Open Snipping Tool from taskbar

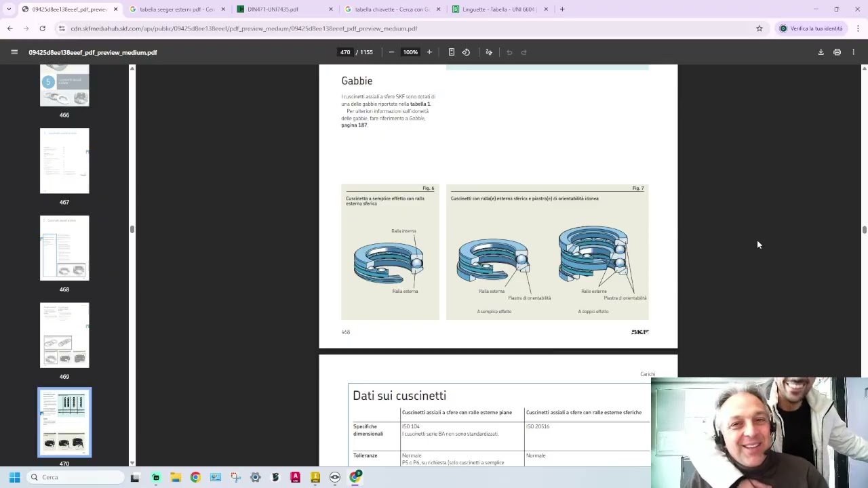coord(235,477)
